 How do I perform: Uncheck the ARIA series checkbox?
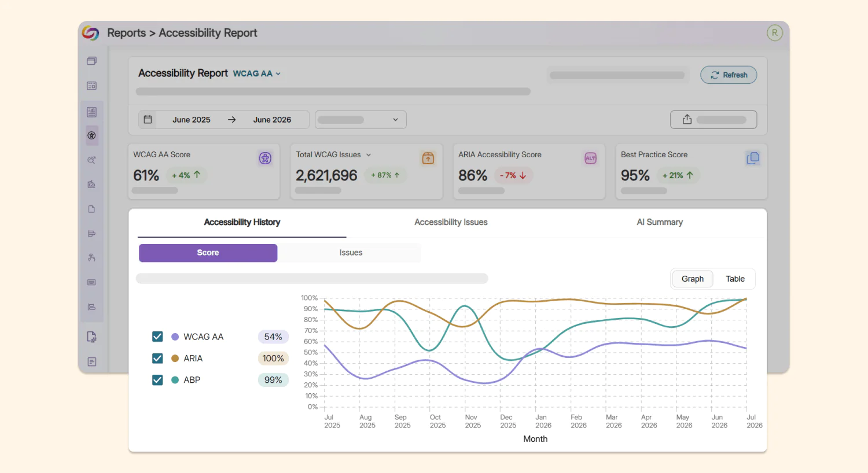click(157, 359)
